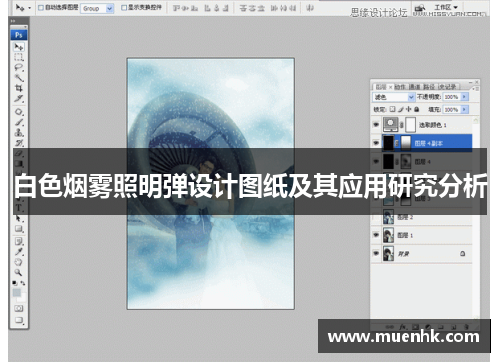500x362 pixels.
Task: Select the Clone Stamp tool
Action: 19,133
